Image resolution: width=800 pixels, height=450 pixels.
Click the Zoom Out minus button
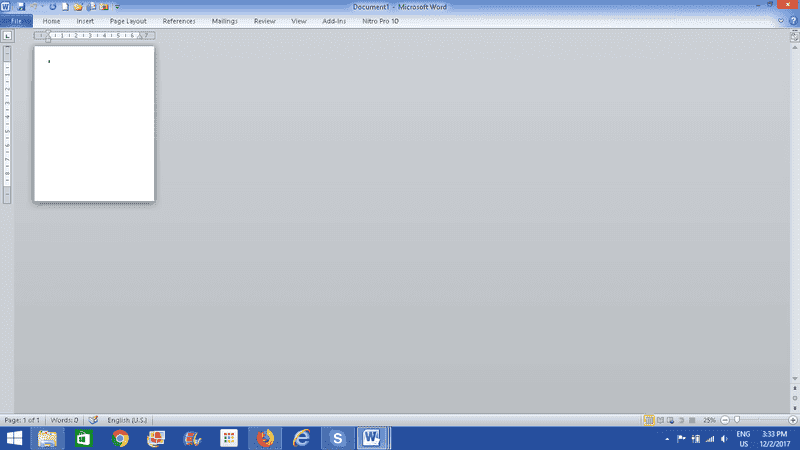[x=725, y=420]
